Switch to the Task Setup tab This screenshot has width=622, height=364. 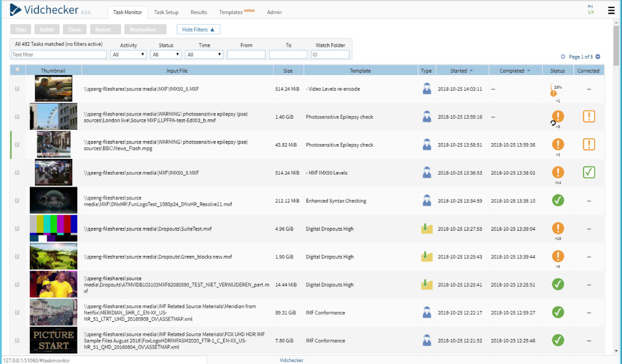coord(166,12)
